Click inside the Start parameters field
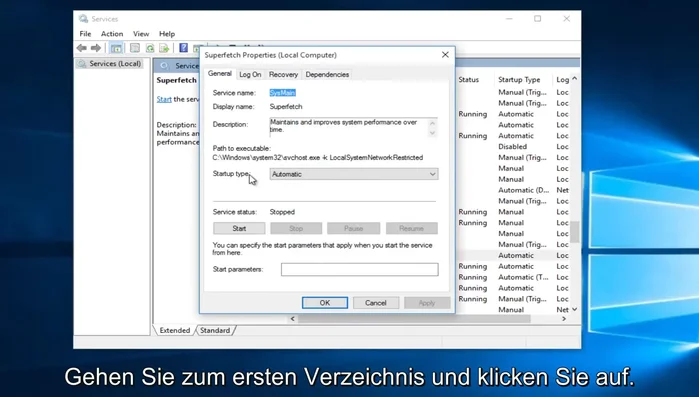Image resolution: width=699 pixels, height=397 pixels. pyautogui.click(x=359, y=269)
